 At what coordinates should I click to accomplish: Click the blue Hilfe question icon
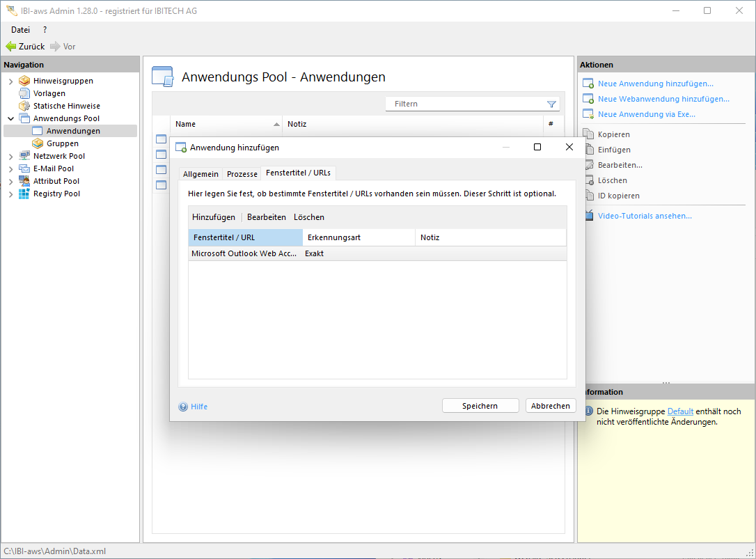point(183,407)
